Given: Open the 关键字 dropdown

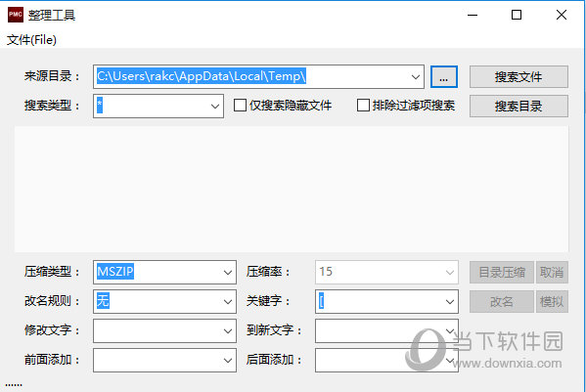Looking at the screenshot, I should [386, 301].
